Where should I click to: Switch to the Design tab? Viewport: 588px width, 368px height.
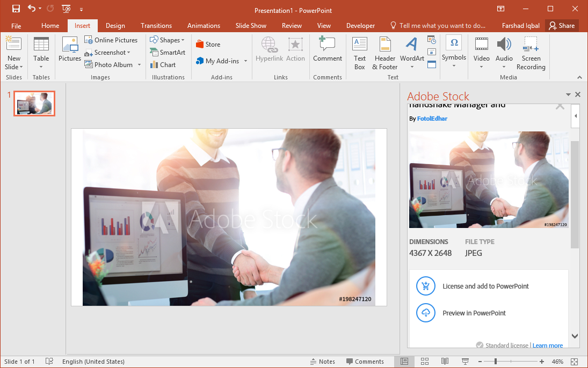(x=115, y=26)
